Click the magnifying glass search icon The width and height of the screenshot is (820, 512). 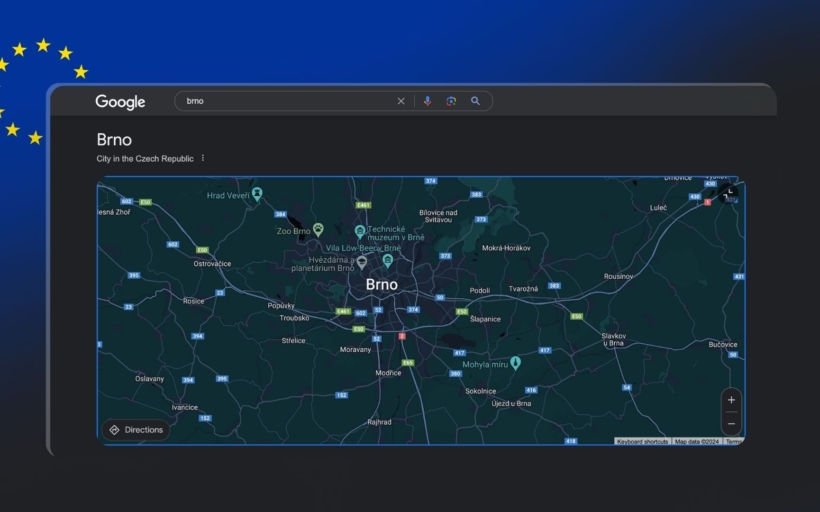click(x=476, y=101)
